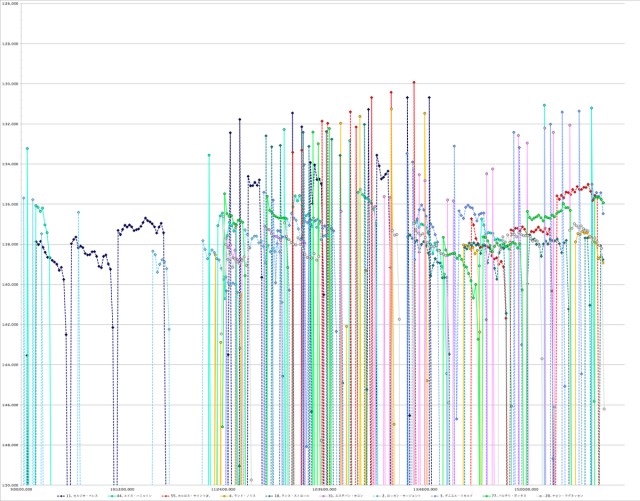640x501 pixels.
Task: Click the 130.000 label on the vertical axis
Action: tap(11, 84)
